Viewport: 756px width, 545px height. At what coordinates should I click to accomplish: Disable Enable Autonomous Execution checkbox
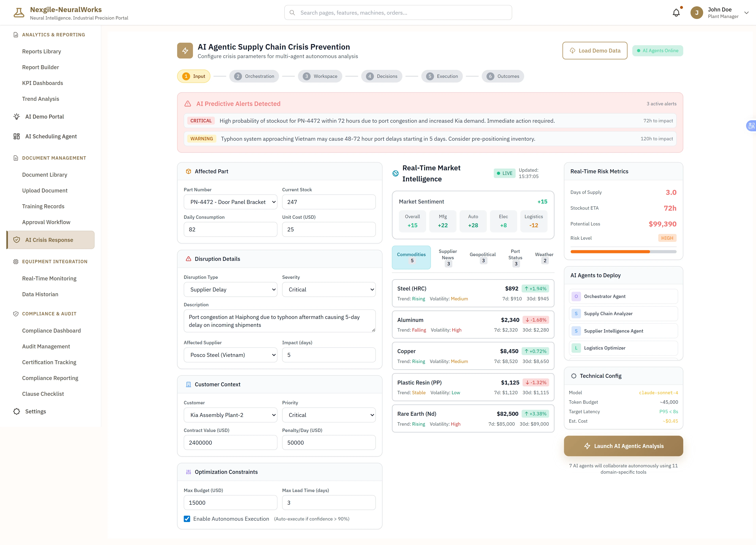[x=187, y=519]
